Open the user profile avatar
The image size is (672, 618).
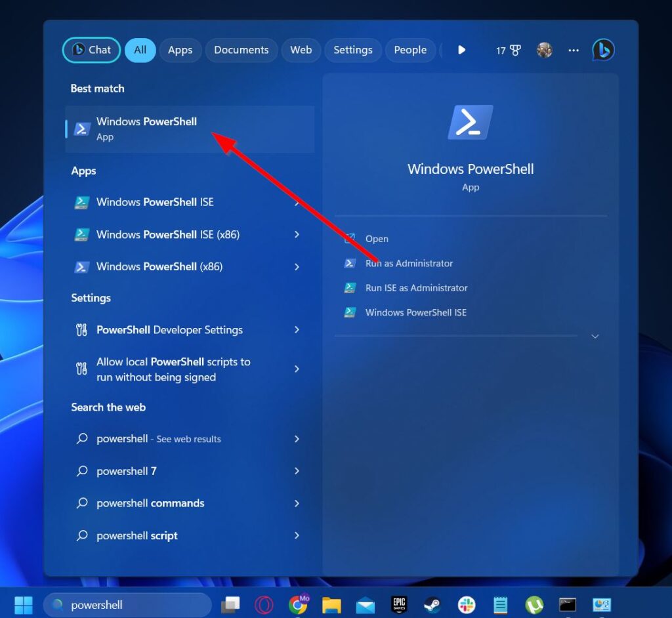point(544,50)
